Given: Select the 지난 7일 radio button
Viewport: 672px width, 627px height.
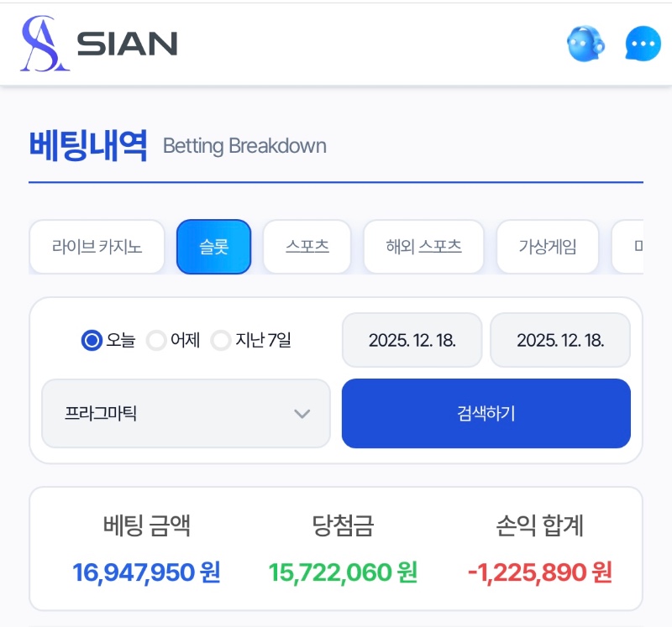Looking at the screenshot, I should 221,341.
